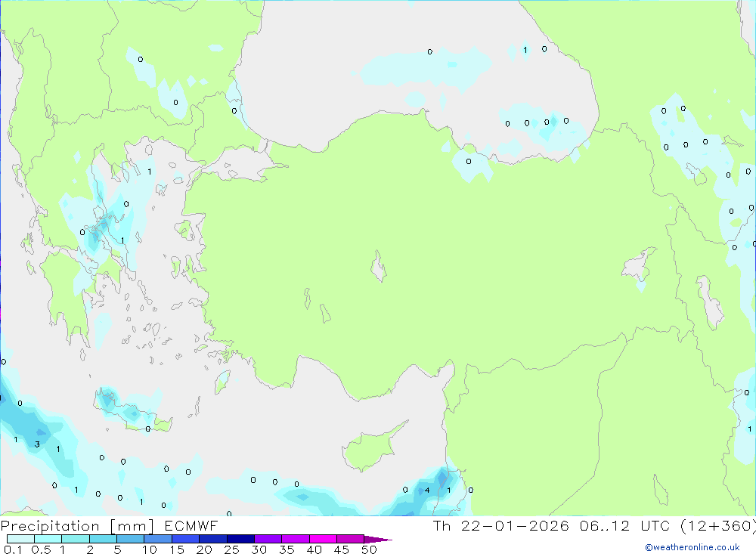Select the 30–35 mm purple legend swatch
This screenshot has width=756, height=554.
click(x=268, y=539)
